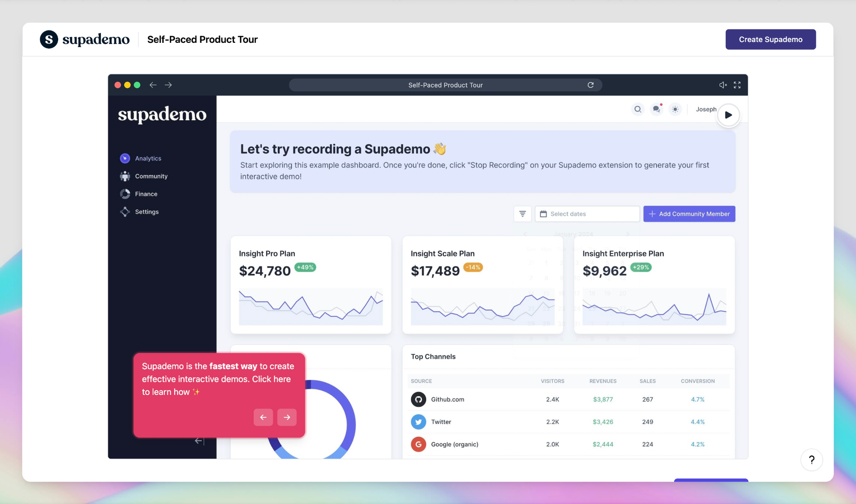This screenshot has width=856, height=504.
Task: Click the Insight Pro Plan line chart
Action: 311,307
